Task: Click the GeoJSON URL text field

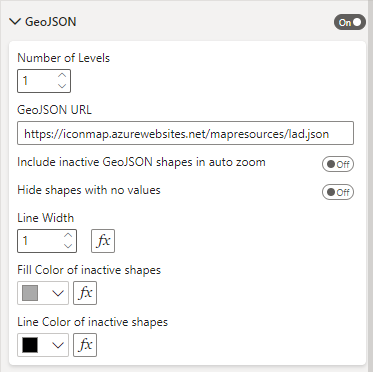Action: pyautogui.click(x=185, y=133)
